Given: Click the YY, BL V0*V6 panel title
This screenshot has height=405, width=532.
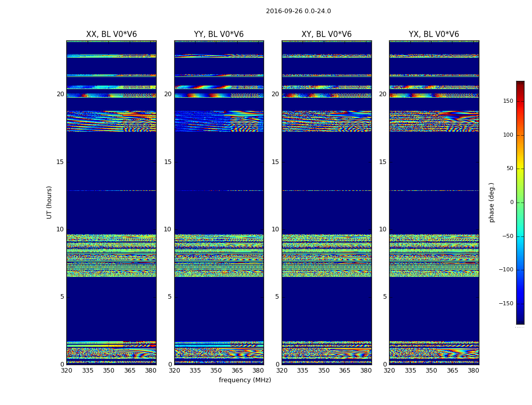Looking at the screenshot, I should [219, 34].
